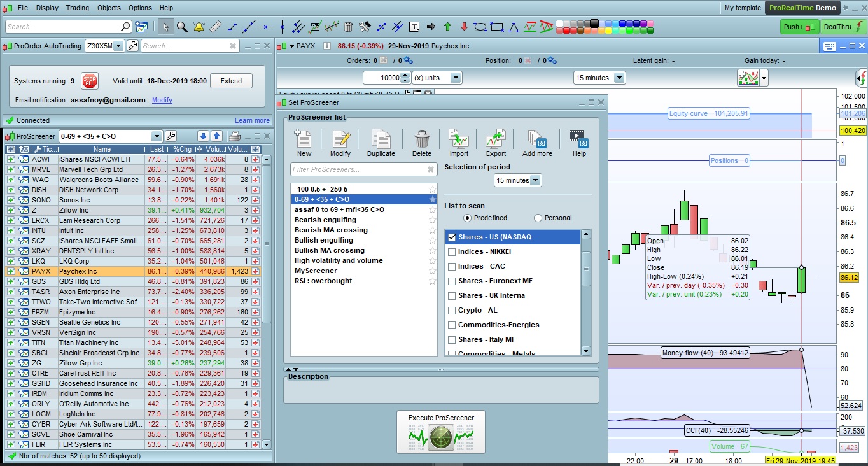Click the trash can delete-objects icon
Viewport: 868px width, 466px height.
point(348,27)
